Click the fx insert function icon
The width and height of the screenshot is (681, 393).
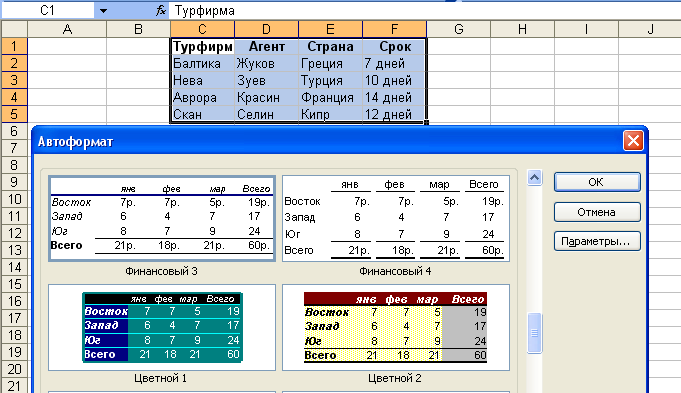(x=161, y=10)
